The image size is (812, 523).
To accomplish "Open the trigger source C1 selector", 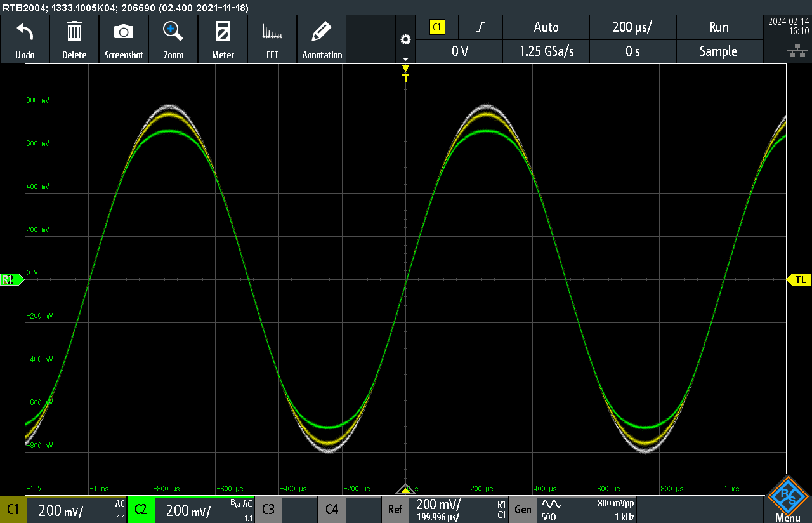I will [x=437, y=27].
